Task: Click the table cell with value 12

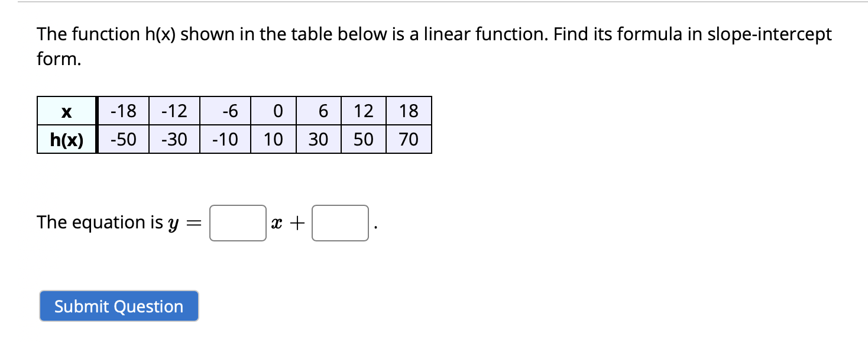Action: tap(364, 111)
